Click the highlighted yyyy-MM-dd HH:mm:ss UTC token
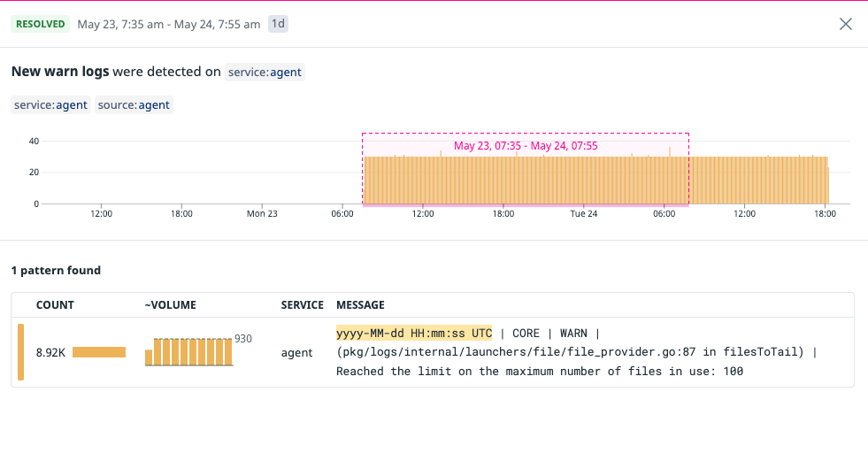868x461 pixels. pos(414,334)
